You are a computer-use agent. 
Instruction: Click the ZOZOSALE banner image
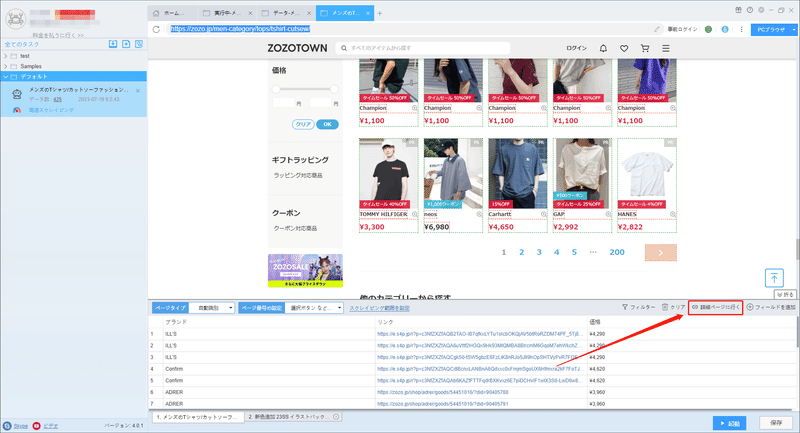click(305, 271)
